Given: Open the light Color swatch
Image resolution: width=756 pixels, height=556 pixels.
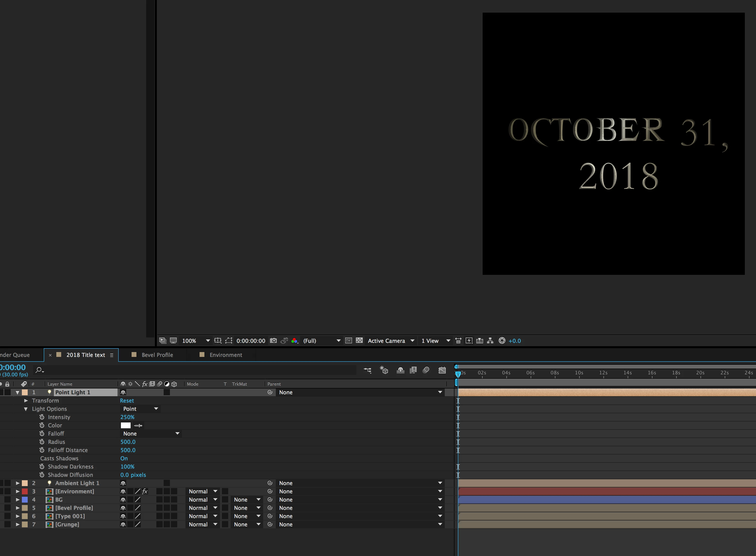Looking at the screenshot, I should click(126, 425).
